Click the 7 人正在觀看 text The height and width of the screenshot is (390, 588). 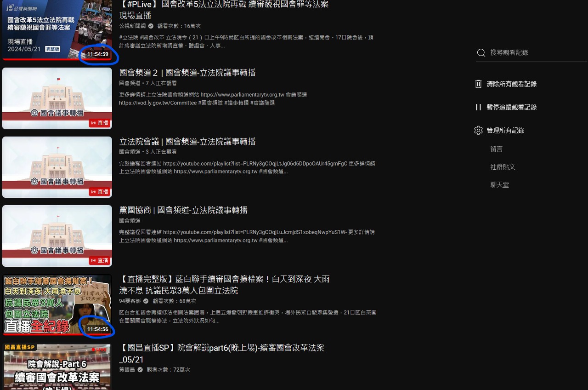[x=161, y=83]
